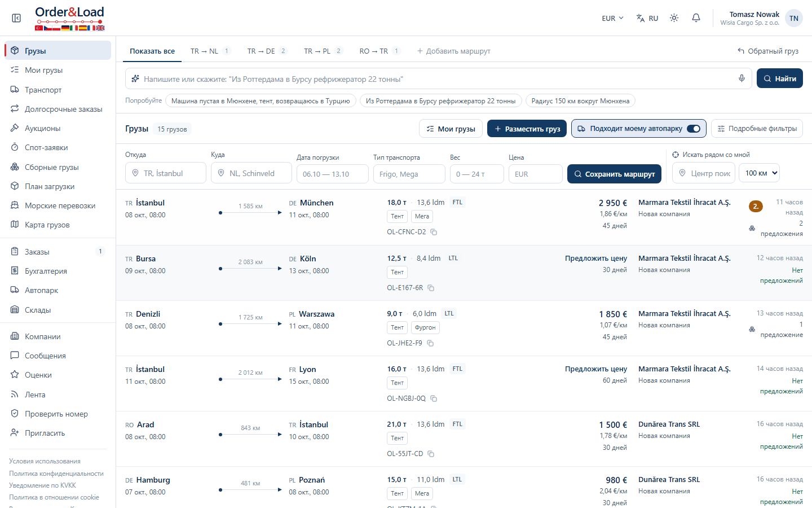Focus the AI search text field

click(440, 79)
